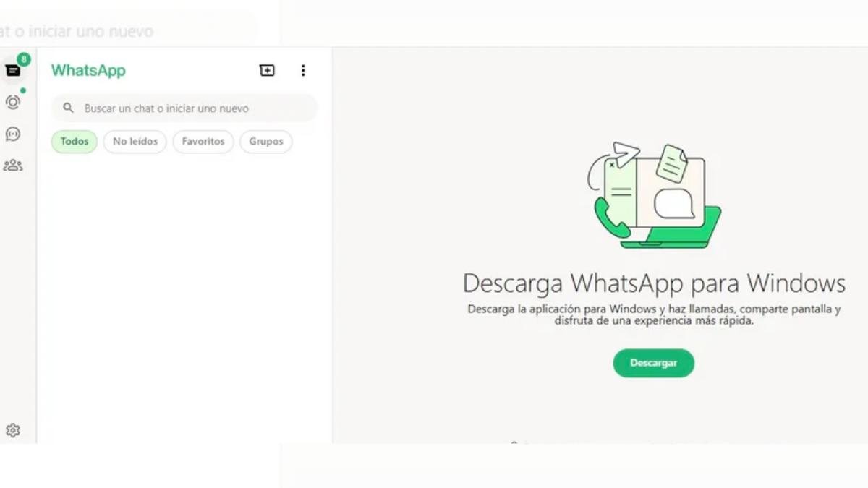The image size is (868, 488).
Task: Filter chats by No leídos
Action: point(135,142)
